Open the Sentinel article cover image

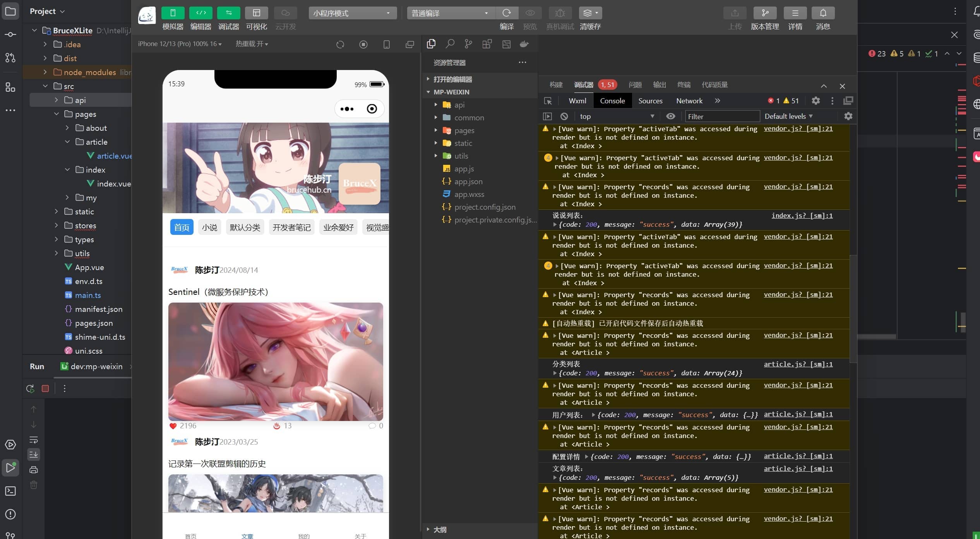pyautogui.click(x=276, y=362)
